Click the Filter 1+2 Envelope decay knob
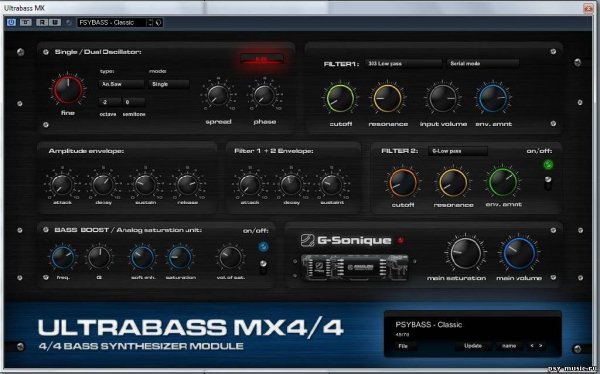Viewport: 600px width, 374px height. (x=291, y=185)
